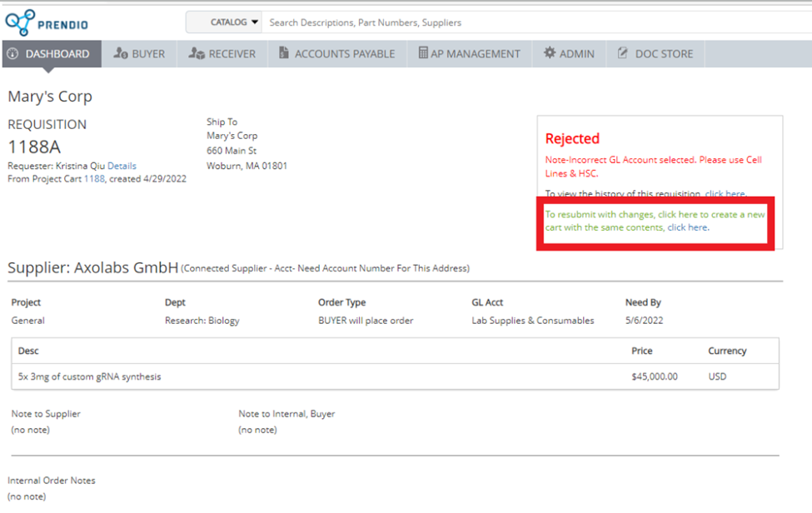Open the ACCOUNTS PAYABLE tab label
Image resolution: width=812 pixels, height=513 pixels.
pos(345,54)
